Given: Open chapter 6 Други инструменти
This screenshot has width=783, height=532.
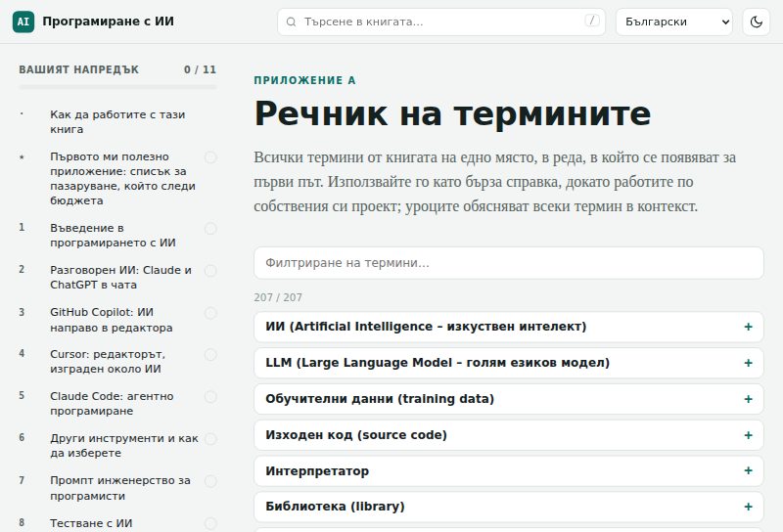Looking at the screenshot, I should click(124, 446).
